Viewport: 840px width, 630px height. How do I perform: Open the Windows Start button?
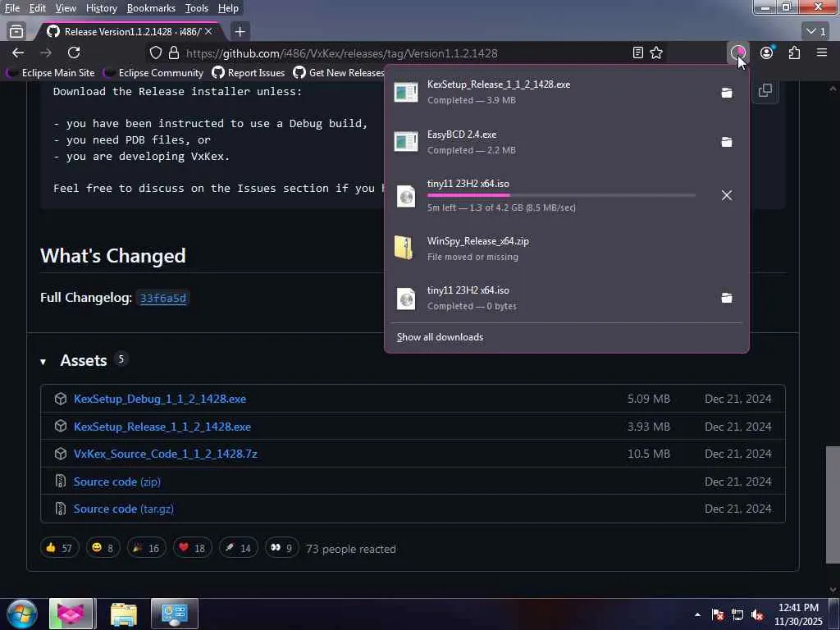[22, 614]
